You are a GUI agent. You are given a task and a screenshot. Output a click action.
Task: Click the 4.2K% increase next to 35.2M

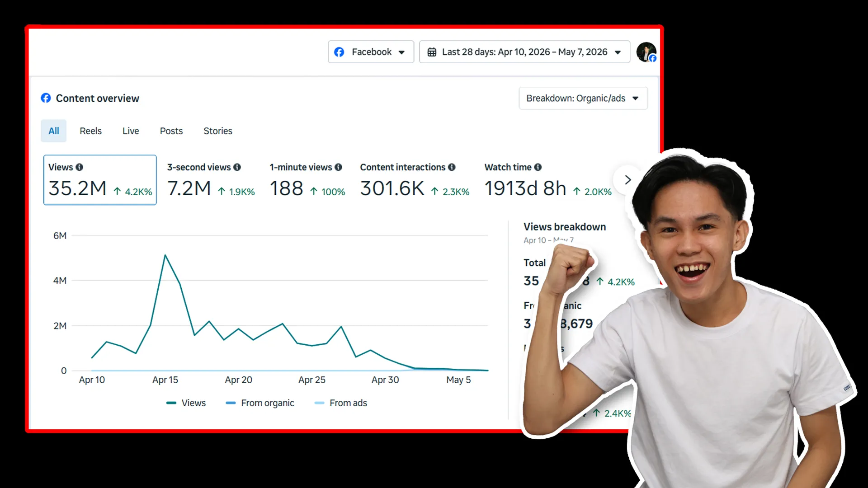click(x=132, y=192)
